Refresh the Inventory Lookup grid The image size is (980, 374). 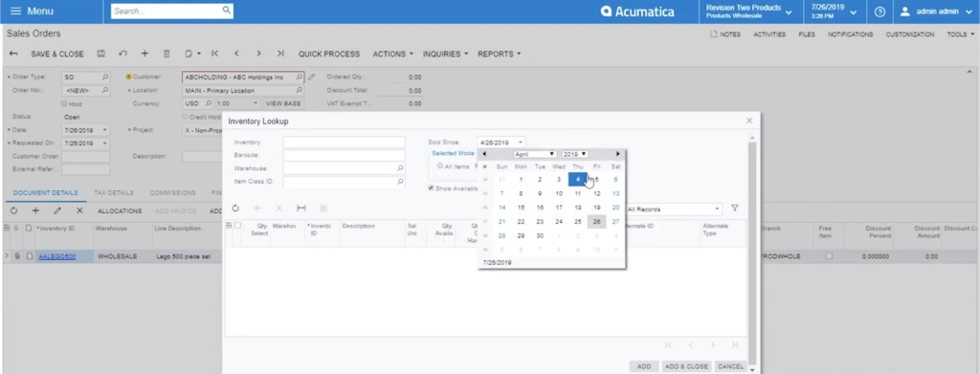pyautogui.click(x=235, y=208)
